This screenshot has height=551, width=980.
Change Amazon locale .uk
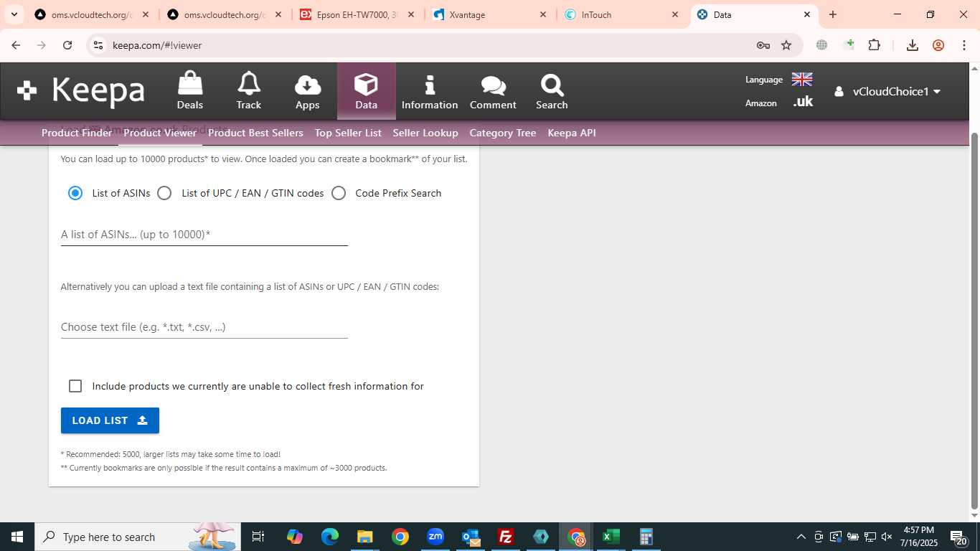point(803,102)
